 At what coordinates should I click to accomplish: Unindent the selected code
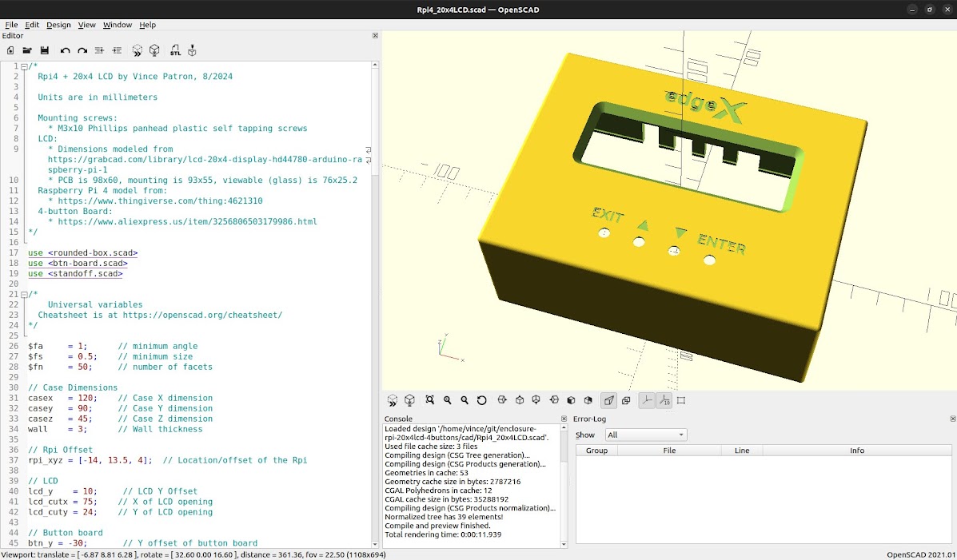99,50
